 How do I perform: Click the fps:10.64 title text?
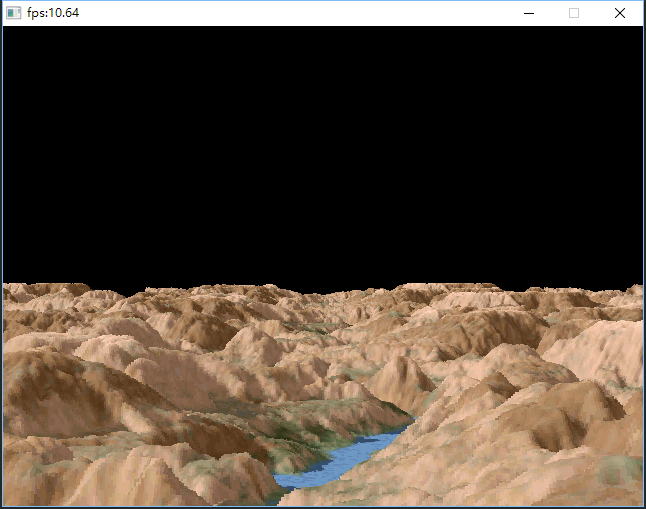53,13
